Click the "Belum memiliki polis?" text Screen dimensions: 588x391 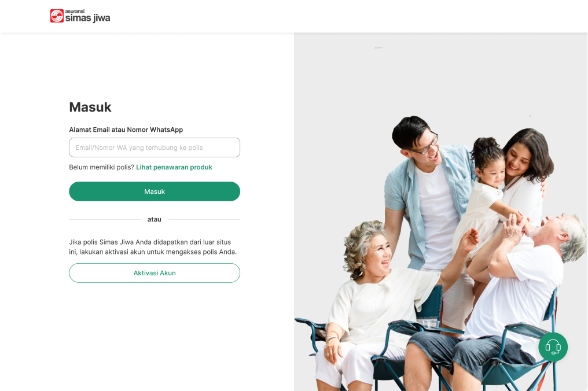click(x=102, y=167)
